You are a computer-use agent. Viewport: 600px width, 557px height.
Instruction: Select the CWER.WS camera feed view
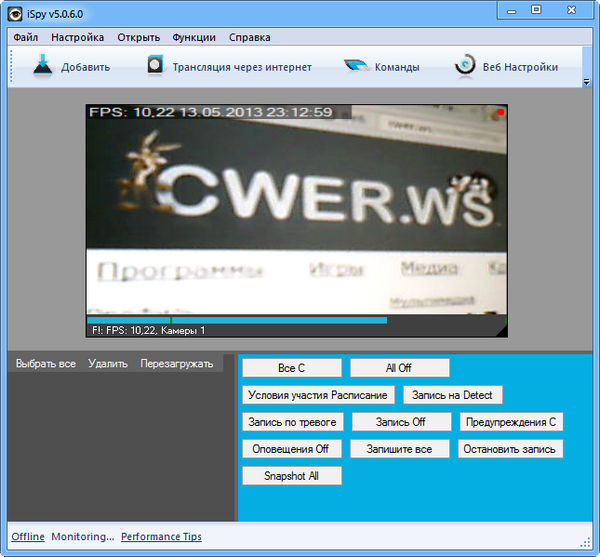click(x=296, y=210)
